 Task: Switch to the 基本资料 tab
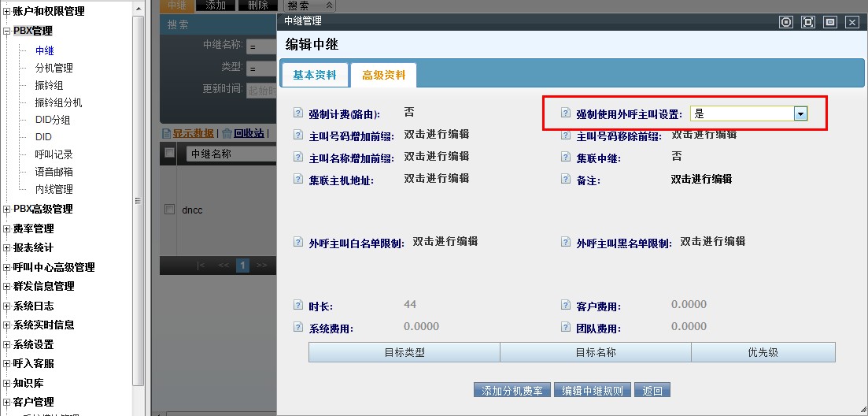(x=315, y=75)
